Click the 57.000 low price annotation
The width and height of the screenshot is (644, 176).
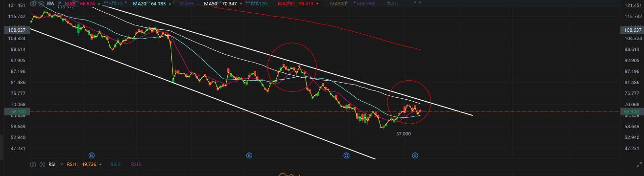(x=404, y=133)
